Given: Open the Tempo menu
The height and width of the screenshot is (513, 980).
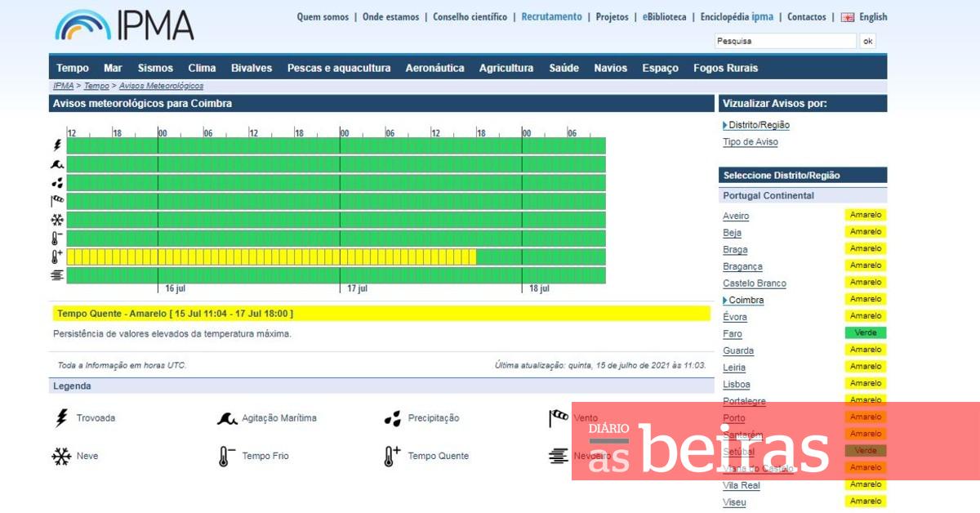Looking at the screenshot, I should [x=73, y=68].
